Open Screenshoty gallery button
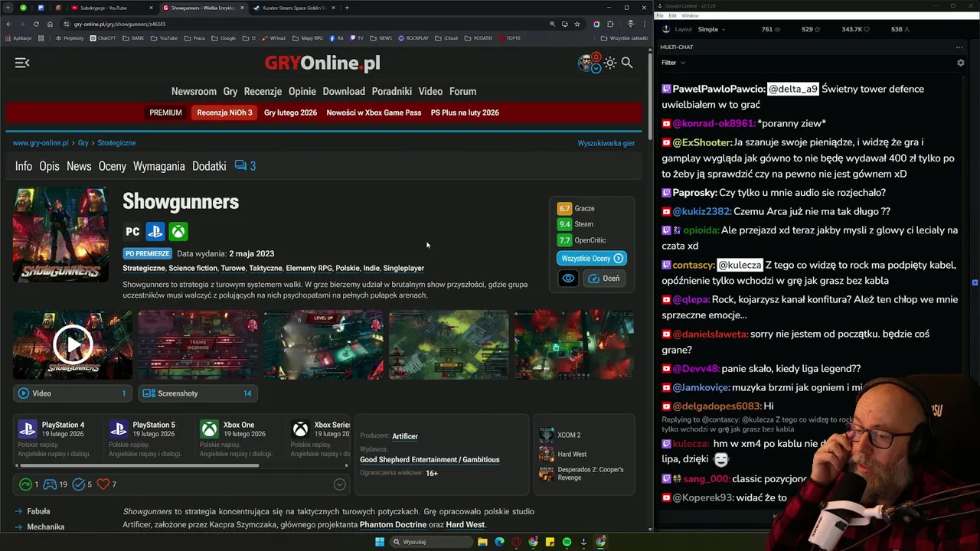The image size is (980, 551). click(198, 393)
